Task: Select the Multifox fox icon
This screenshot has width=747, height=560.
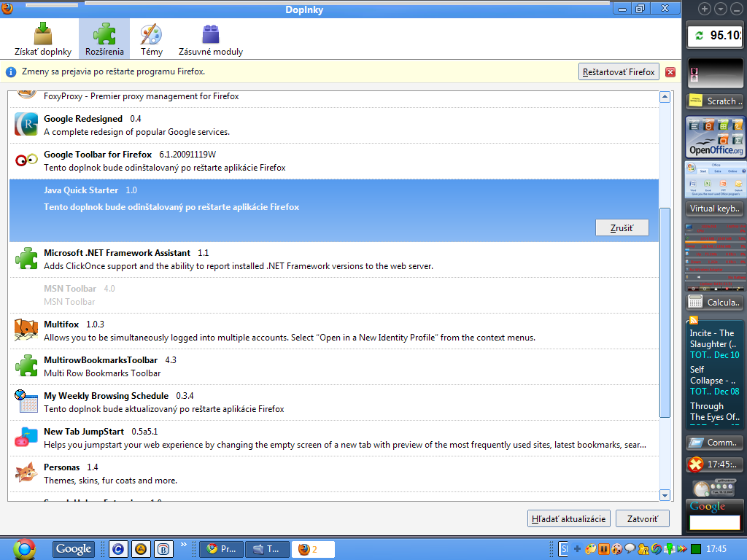Action: (x=26, y=330)
